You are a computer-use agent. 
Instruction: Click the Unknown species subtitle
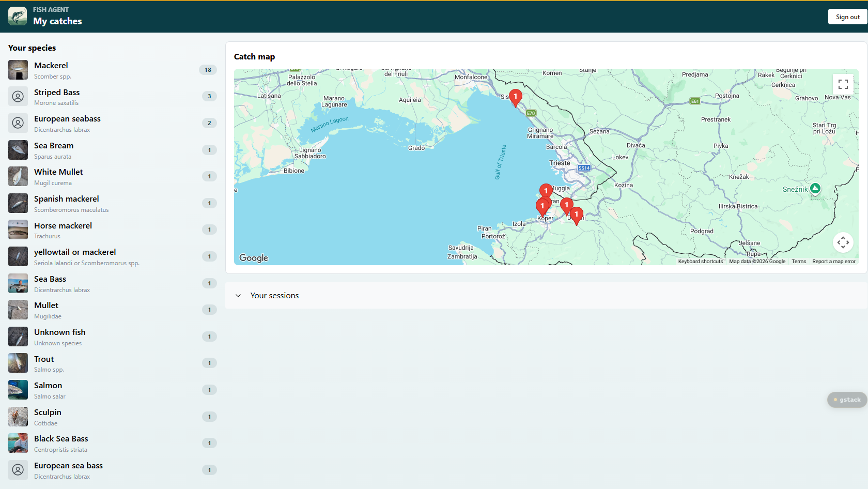point(58,343)
